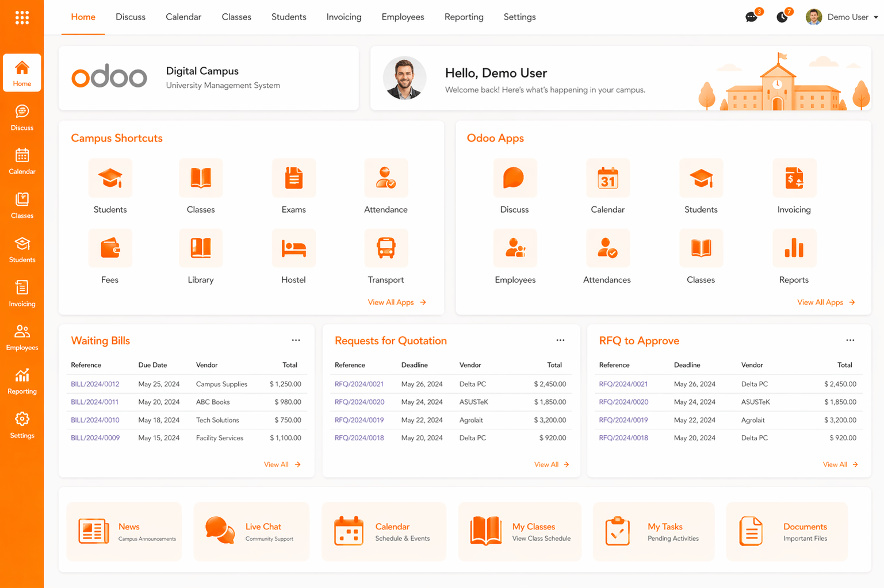Screen dimensions: 884x588
Task: Click Library shortcut icon
Action: [x=201, y=249]
